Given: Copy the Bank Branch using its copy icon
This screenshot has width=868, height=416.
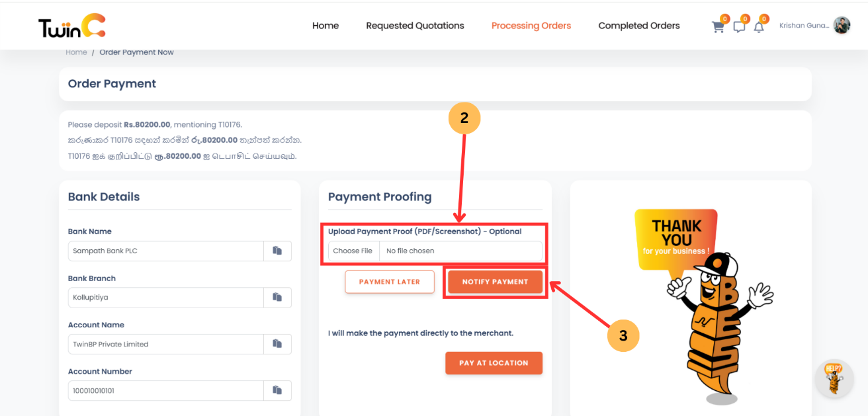Looking at the screenshot, I should click(x=277, y=297).
